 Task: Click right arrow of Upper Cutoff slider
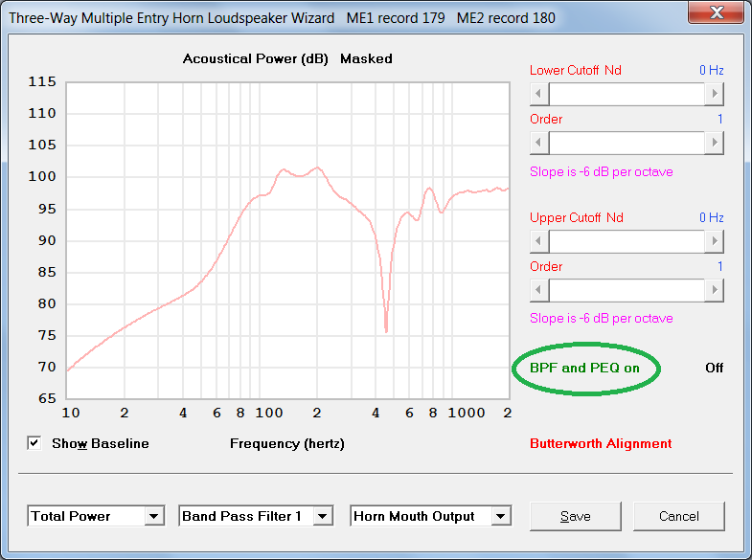pyautogui.click(x=714, y=241)
